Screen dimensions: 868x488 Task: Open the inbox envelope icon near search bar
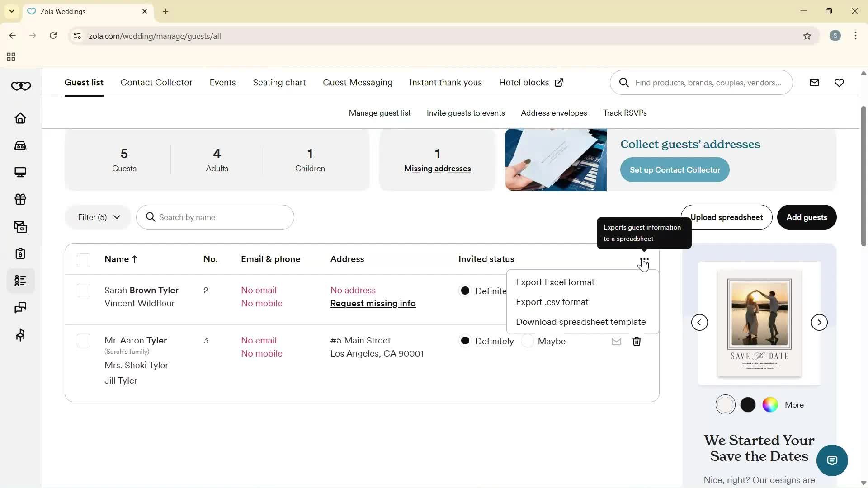coord(814,82)
